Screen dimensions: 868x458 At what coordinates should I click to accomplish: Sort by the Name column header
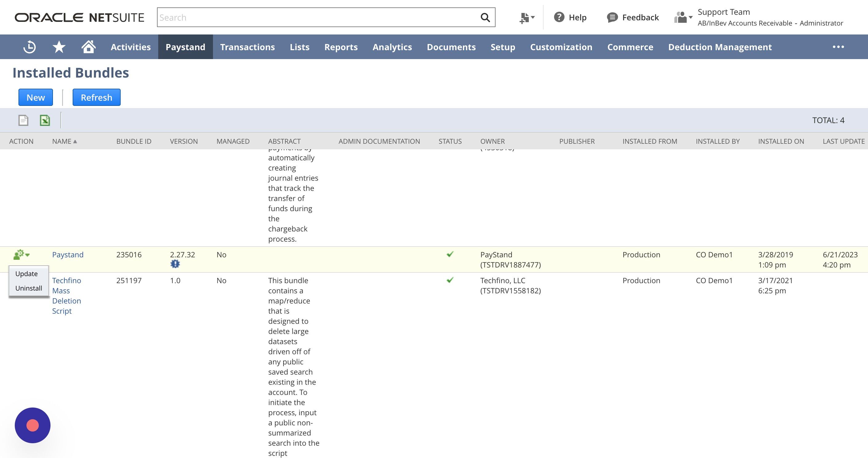(x=62, y=141)
